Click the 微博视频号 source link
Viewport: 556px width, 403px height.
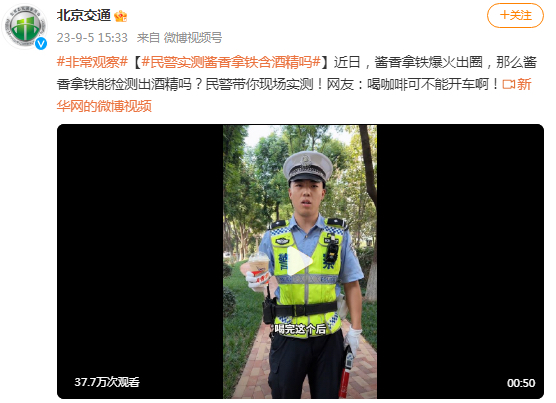tap(193, 38)
